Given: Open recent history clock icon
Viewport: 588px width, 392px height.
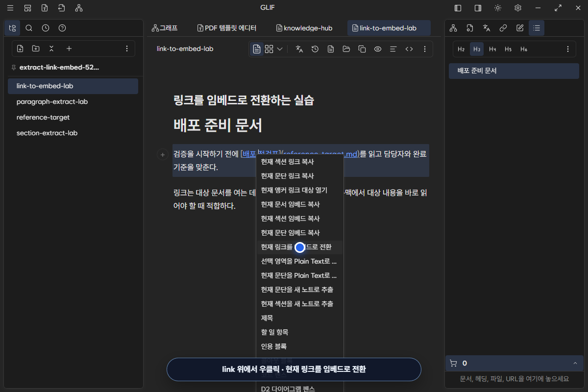Looking at the screenshot, I should tap(46, 28).
